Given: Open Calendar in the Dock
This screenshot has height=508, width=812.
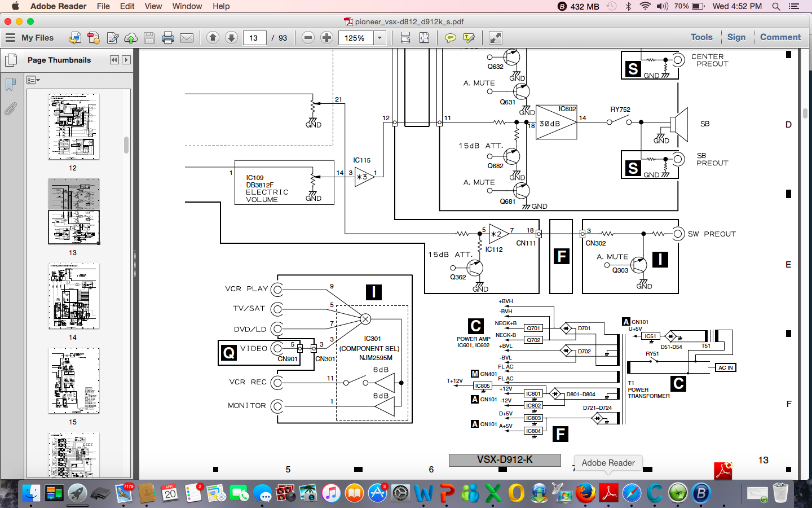Looking at the screenshot, I should coord(170,493).
